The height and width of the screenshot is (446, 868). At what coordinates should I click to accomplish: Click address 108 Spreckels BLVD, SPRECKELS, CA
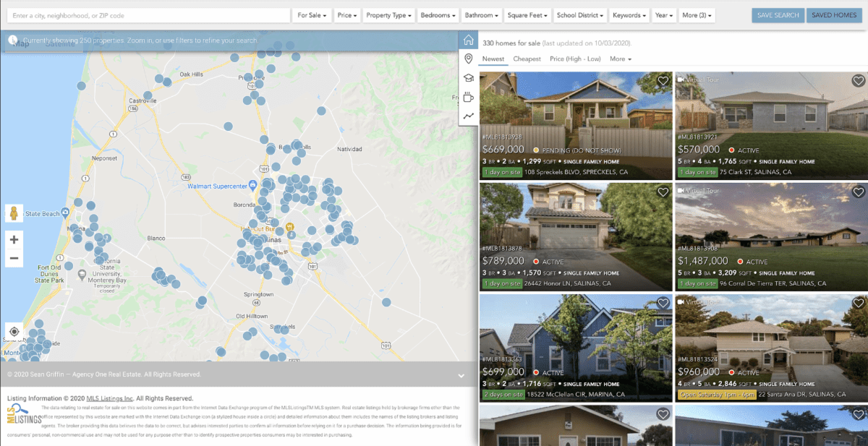[x=576, y=173]
